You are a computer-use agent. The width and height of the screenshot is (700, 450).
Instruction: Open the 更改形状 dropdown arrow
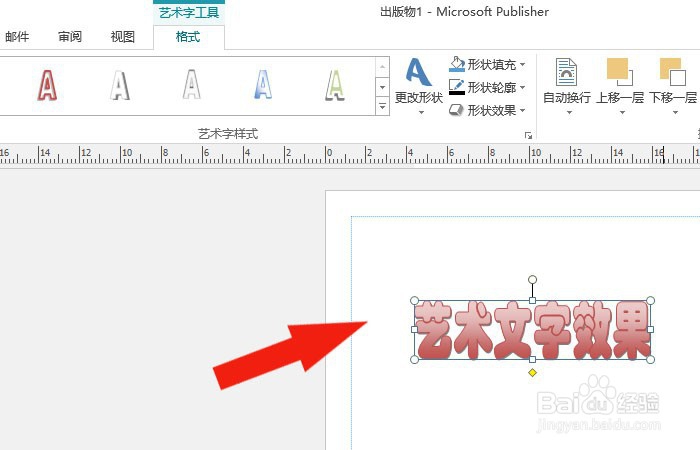(x=421, y=112)
